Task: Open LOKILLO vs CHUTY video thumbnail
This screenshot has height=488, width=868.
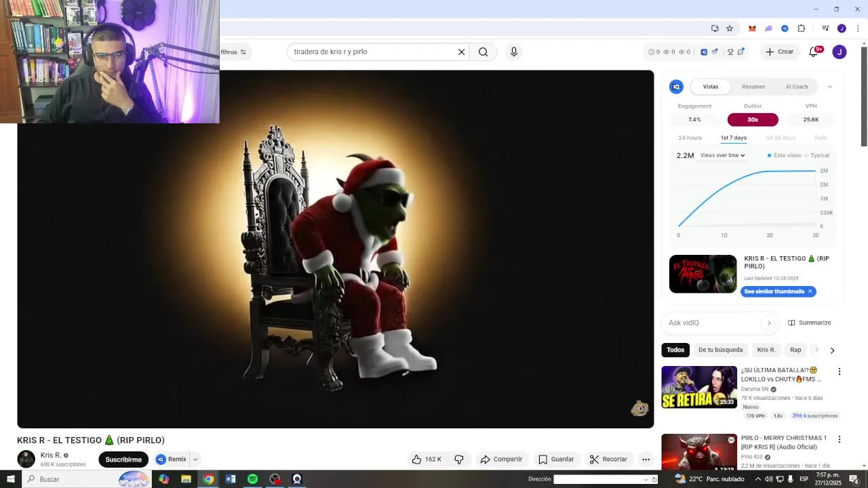Action: [x=699, y=387]
